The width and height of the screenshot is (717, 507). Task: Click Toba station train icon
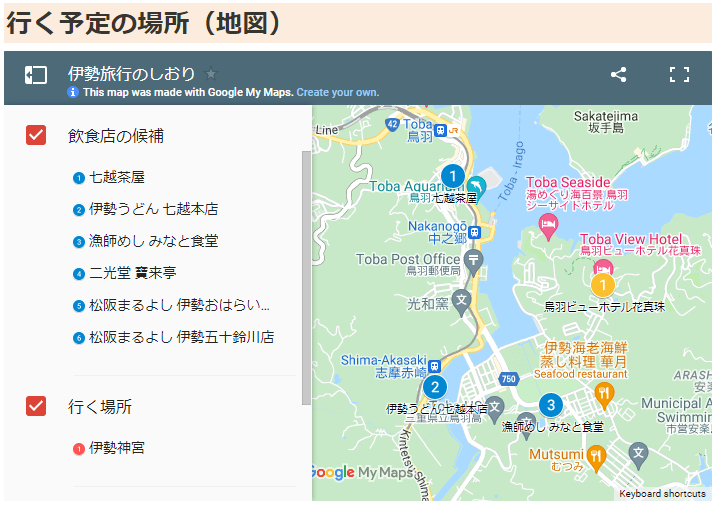point(440,130)
